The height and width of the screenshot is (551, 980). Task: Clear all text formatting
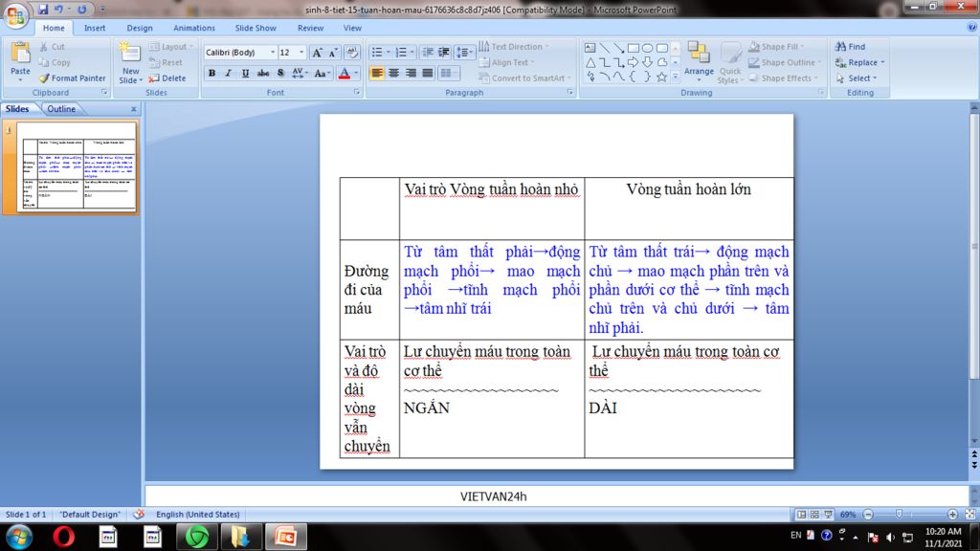click(x=351, y=53)
